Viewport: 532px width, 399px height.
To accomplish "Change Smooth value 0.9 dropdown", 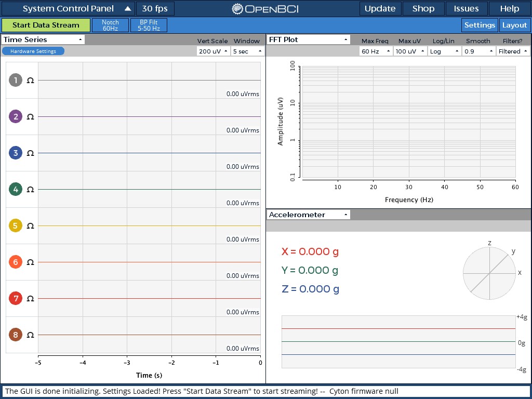I will [x=478, y=51].
